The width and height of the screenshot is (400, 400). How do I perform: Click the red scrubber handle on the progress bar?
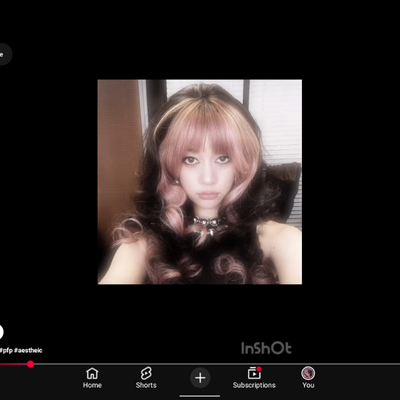pyautogui.click(x=30, y=364)
